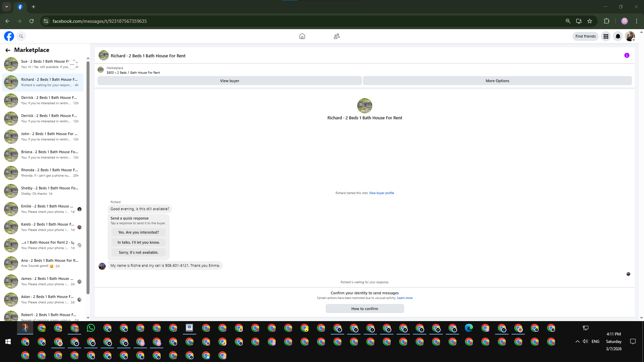The width and height of the screenshot is (644, 362).
Task: Open Shelby's conversation in the list
Action: coord(43,191)
